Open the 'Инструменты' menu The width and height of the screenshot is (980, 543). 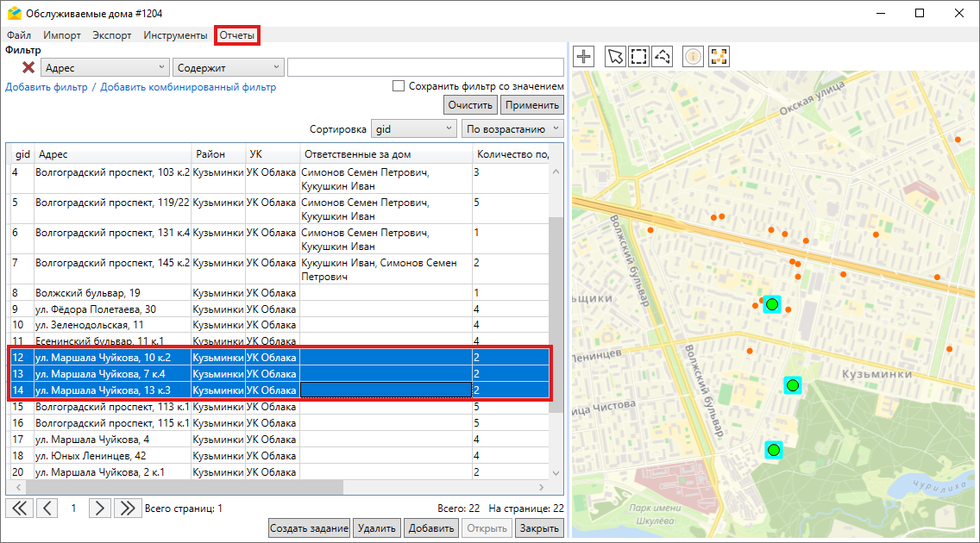click(x=175, y=35)
